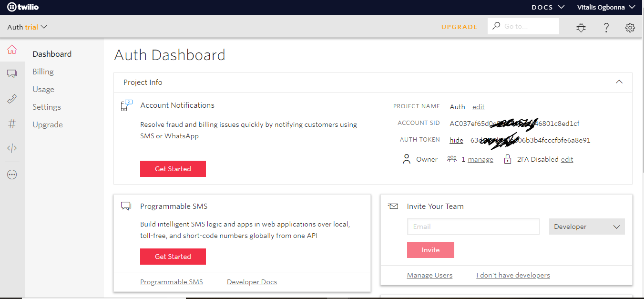Click the search magnifier icon
The image size is (644, 299).
click(496, 26)
